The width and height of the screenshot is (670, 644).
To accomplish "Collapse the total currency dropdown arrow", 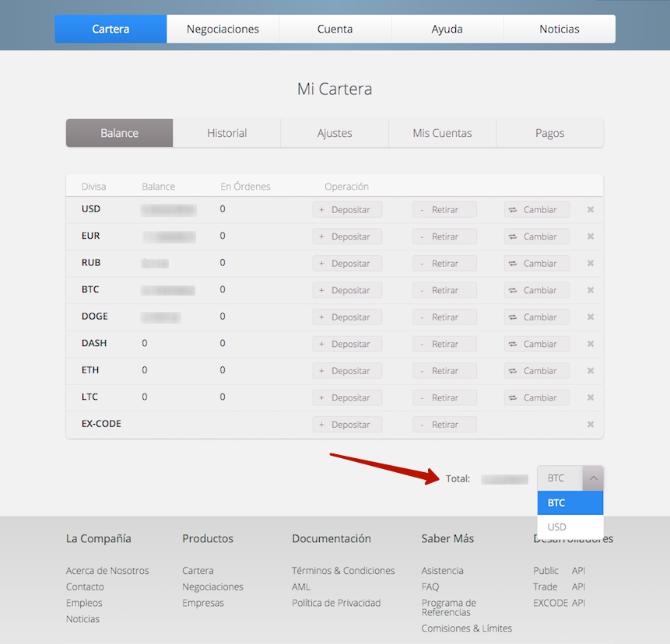I will point(593,478).
